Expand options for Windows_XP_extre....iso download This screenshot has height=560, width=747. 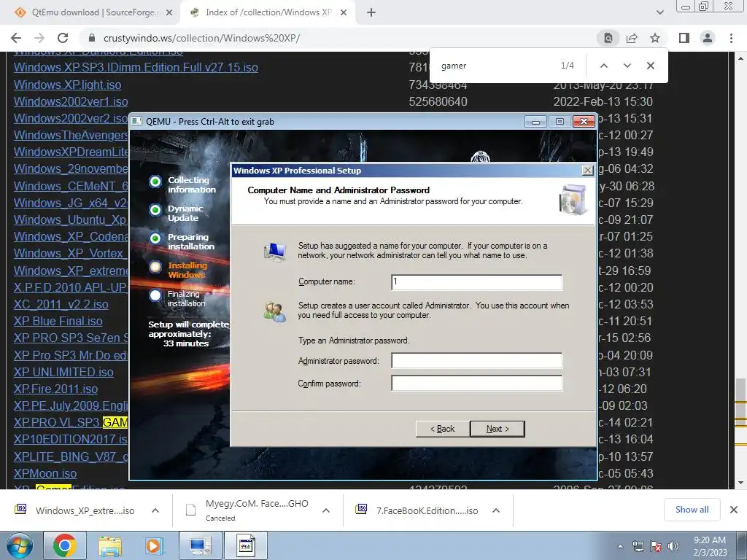tap(155, 510)
